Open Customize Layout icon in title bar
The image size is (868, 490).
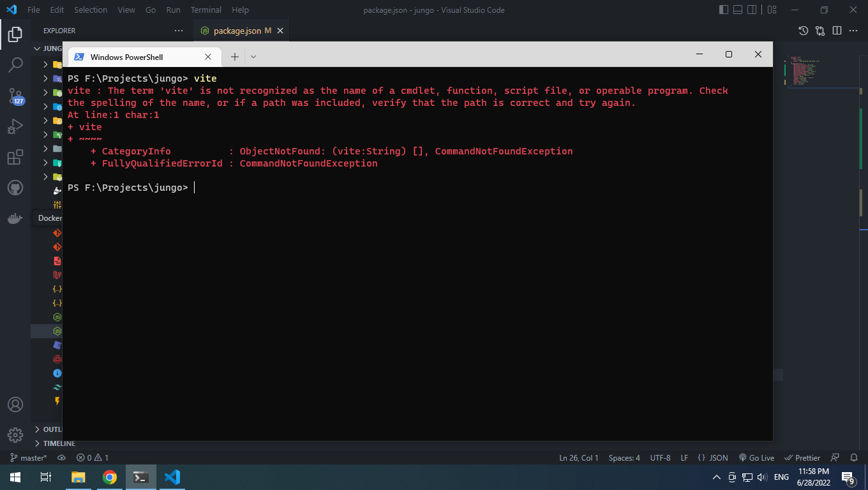[x=772, y=10]
